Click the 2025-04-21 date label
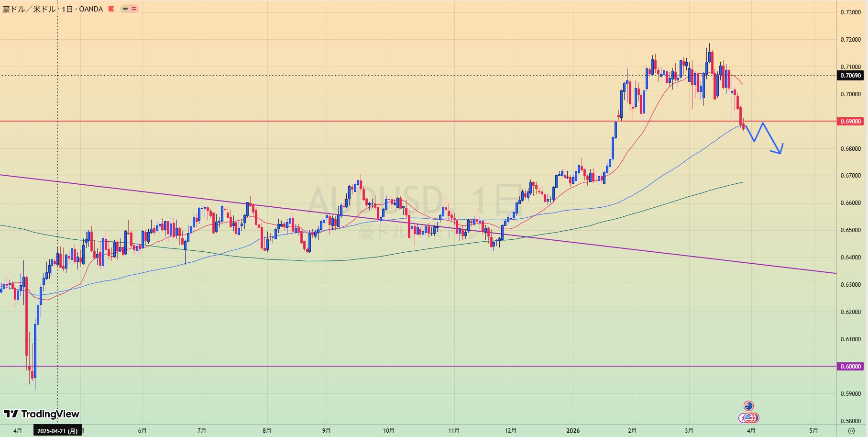 tap(57, 431)
